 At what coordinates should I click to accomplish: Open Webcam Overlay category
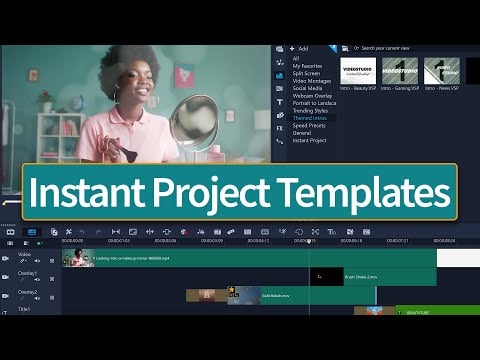(x=312, y=96)
